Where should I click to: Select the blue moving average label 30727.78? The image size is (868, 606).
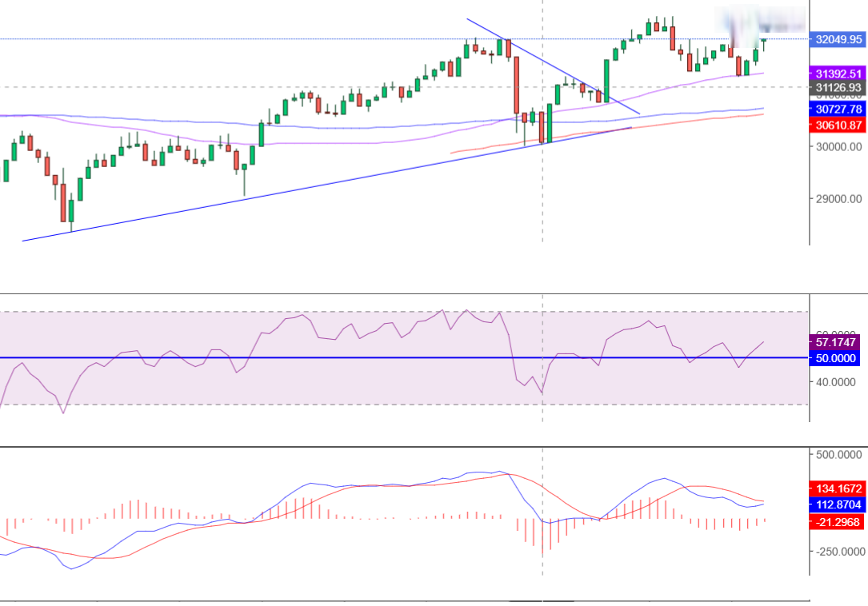coord(838,109)
